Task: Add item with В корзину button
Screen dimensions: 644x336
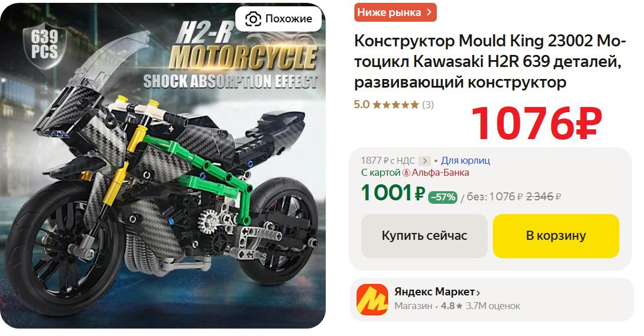Action: (556, 236)
